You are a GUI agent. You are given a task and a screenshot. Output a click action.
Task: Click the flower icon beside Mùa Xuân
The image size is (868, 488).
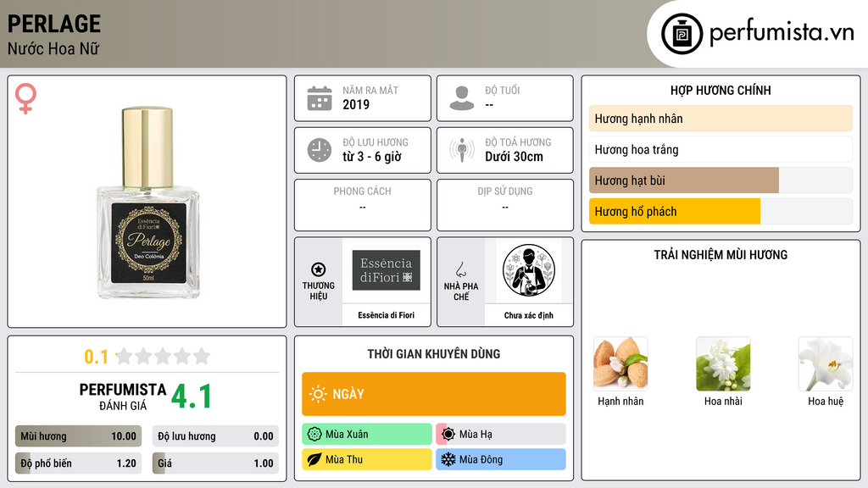pyautogui.click(x=314, y=434)
